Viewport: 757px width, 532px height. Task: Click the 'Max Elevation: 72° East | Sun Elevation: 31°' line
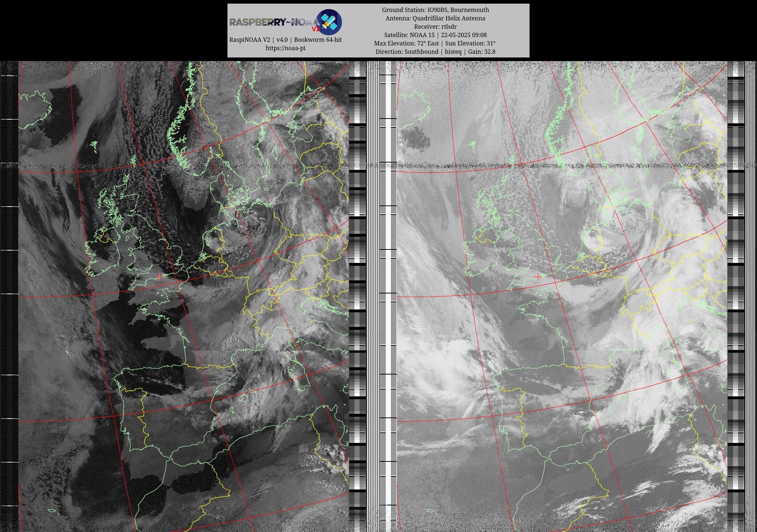435,43
